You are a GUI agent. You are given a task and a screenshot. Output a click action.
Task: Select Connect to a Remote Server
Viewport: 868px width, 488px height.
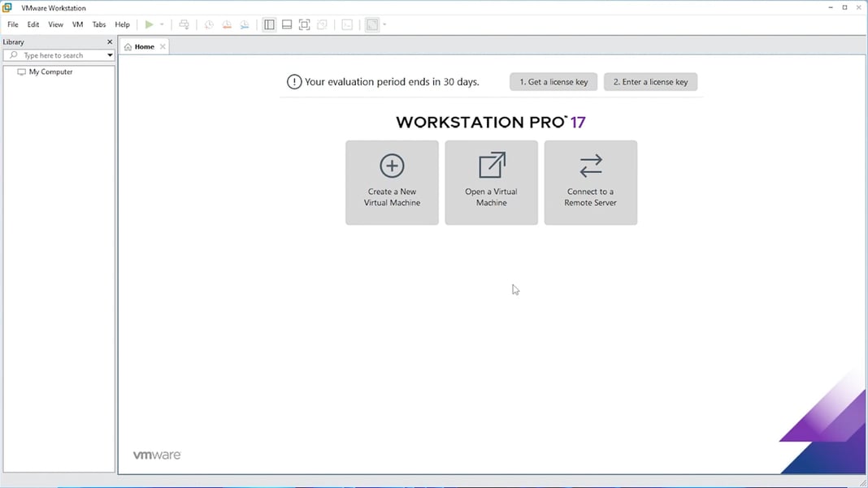(x=590, y=182)
